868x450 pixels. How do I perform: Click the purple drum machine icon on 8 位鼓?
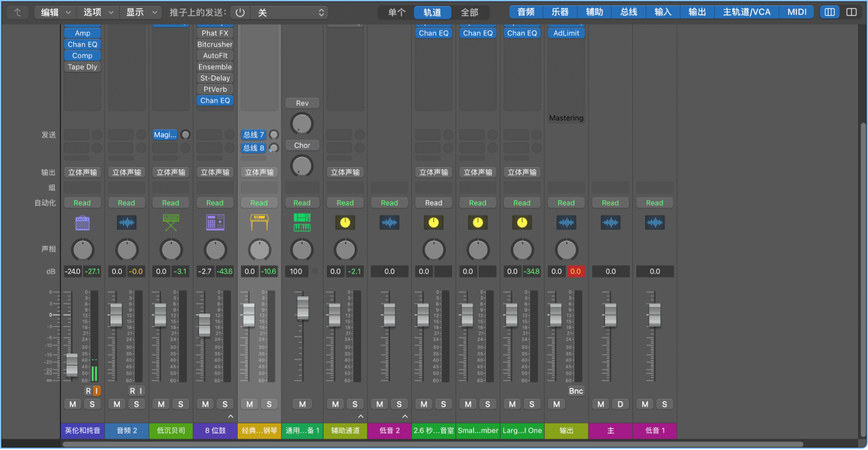pyautogui.click(x=215, y=222)
